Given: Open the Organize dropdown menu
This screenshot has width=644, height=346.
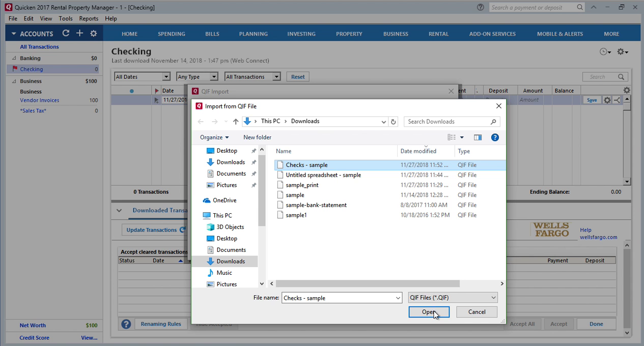Looking at the screenshot, I should coord(214,137).
